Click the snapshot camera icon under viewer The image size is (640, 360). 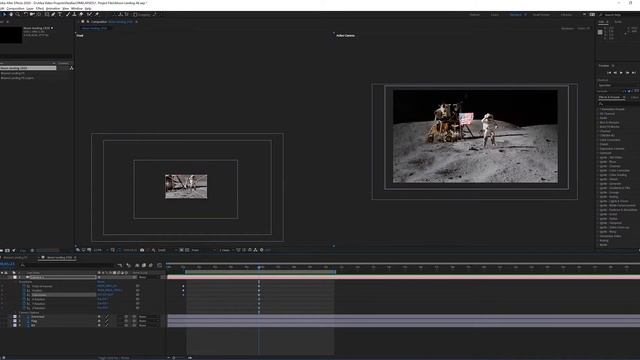click(142, 250)
